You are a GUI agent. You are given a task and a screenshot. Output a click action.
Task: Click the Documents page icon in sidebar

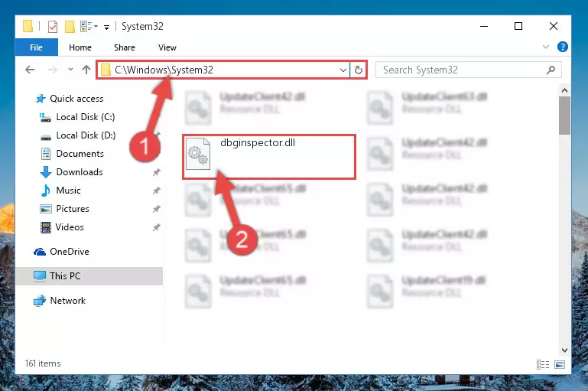46,154
